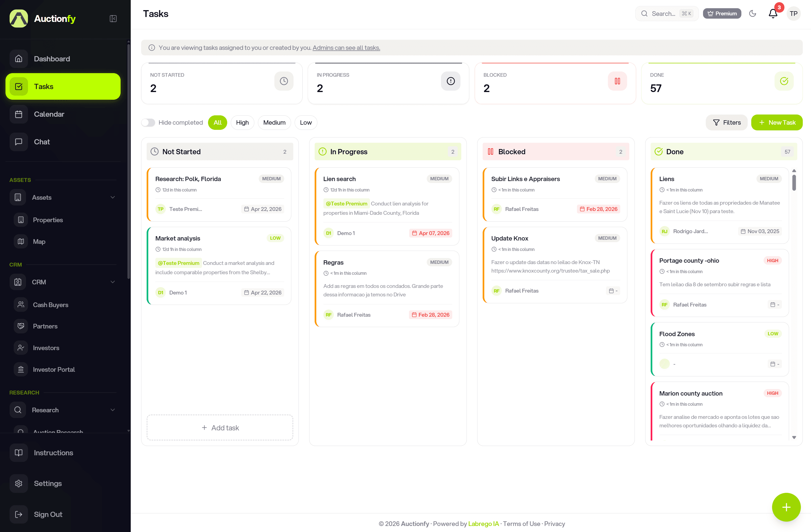The height and width of the screenshot is (532, 811).
Task: Follow 'Admins can see all tasks' link
Action: click(x=346, y=48)
